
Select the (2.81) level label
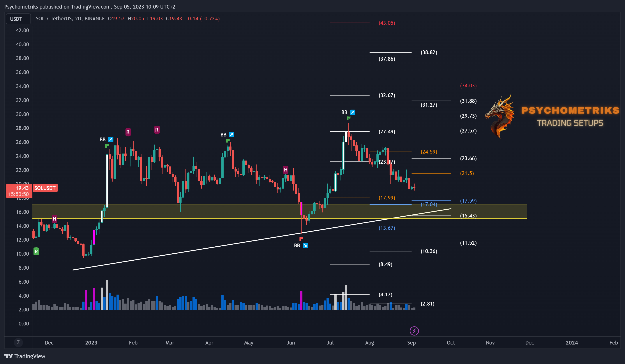(x=427, y=304)
